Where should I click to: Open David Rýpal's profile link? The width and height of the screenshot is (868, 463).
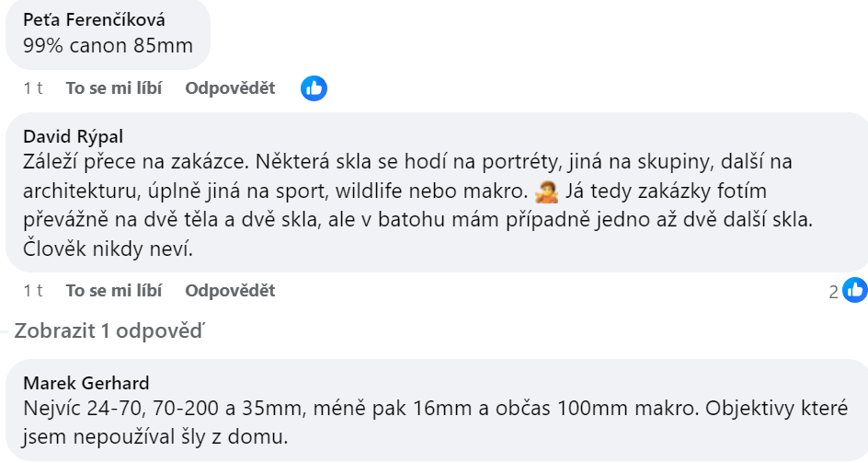(x=73, y=136)
